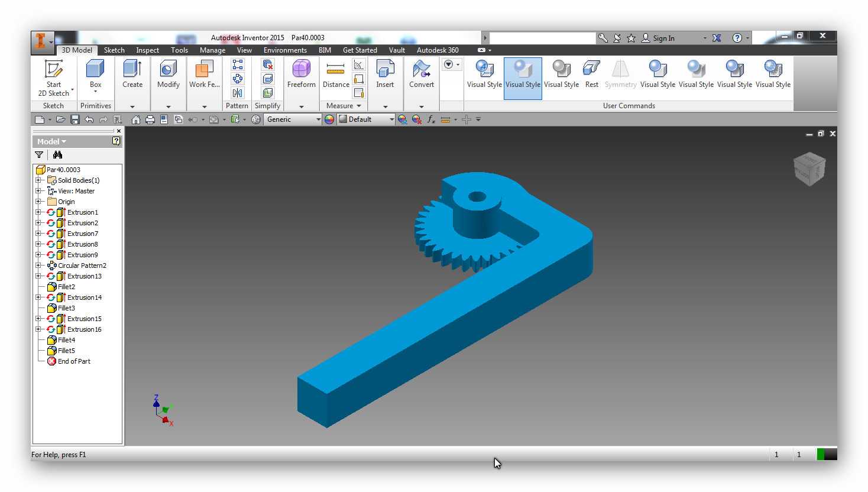Click the ViewCube in the viewport
Viewport: 868px width, 492px height.
809,169
